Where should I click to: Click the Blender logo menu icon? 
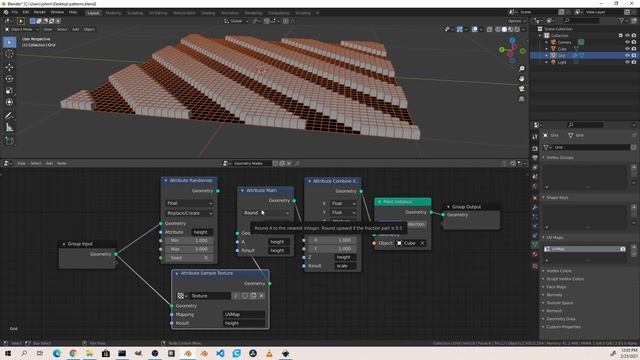tap(6, 12)
